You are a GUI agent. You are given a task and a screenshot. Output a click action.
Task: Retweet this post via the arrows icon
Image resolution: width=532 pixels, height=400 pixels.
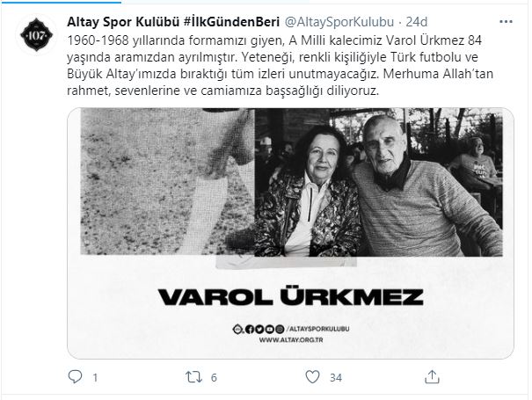pyautogui.click(x=193, y=377)
